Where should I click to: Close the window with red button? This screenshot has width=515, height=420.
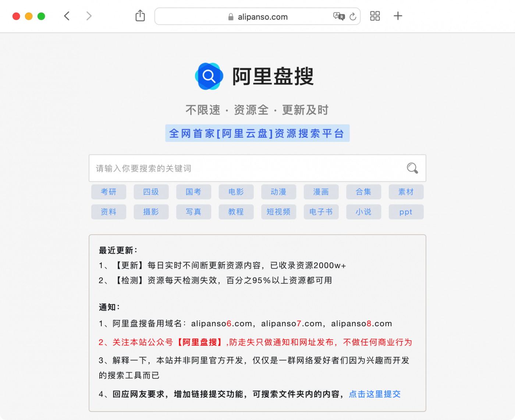point(16,16)
